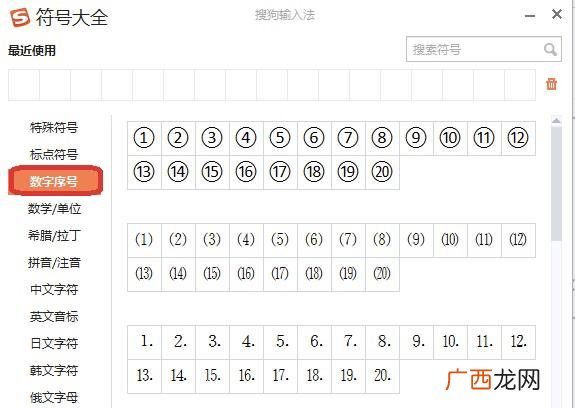Insert dotted number 8.
The height and width of the screenshot is (408, 575).
click(382, 342)
